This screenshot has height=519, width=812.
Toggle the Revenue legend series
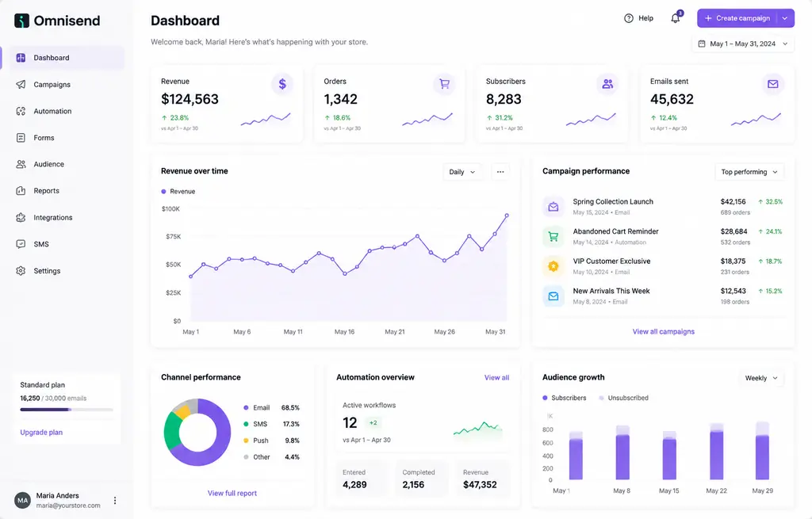[178, 192]
